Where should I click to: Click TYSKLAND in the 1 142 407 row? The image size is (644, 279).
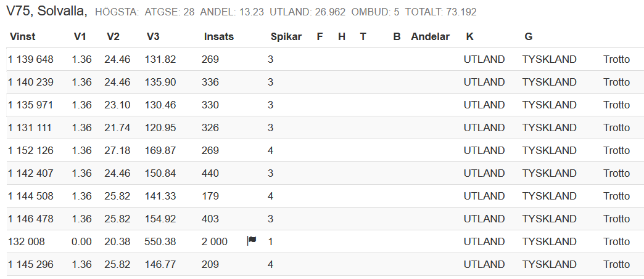(x=550, y=173)
